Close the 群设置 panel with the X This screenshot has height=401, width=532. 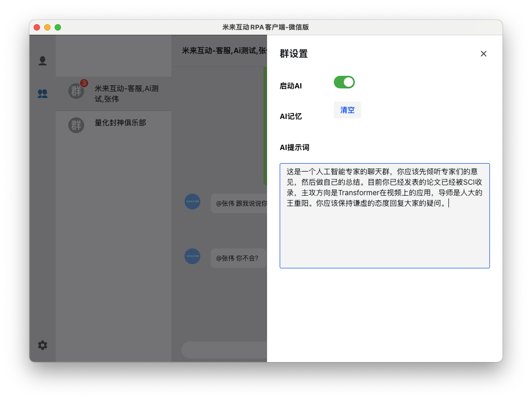pyautogui.click(x=483, y=54)
